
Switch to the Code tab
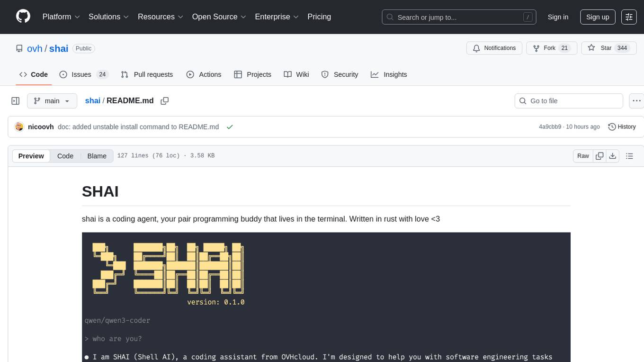(34, 74)
